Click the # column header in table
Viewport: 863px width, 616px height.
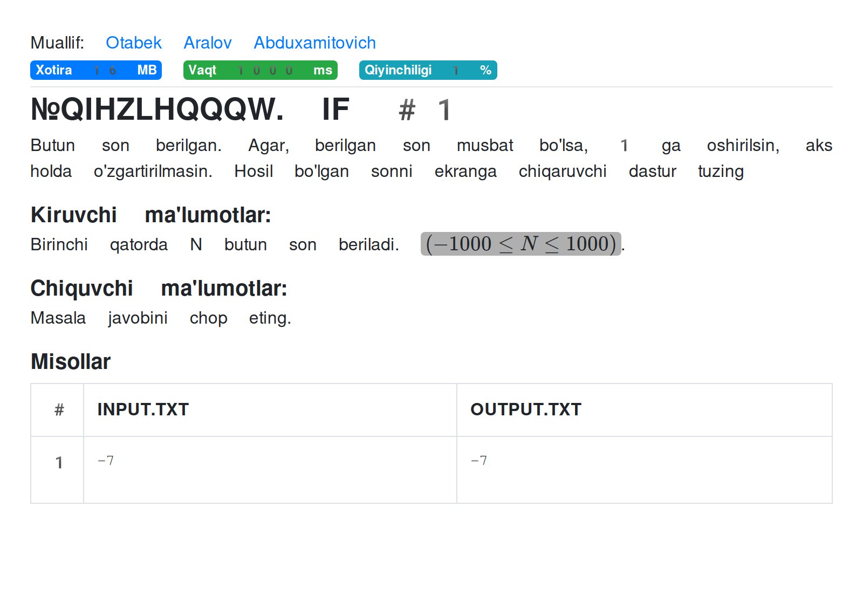click(x=59, y=410)
